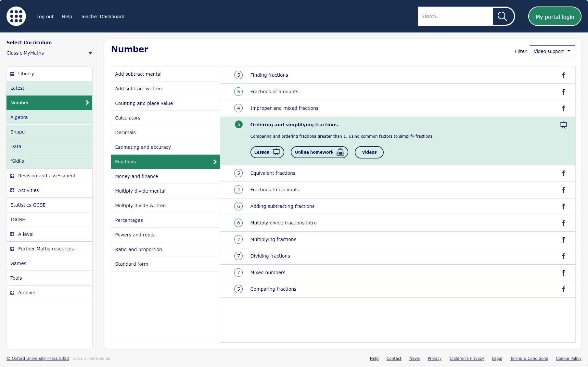This screenshot has height=367, width=588.
Task: Click the f icon on Equivalent fractions row
Action: (563, 173)
